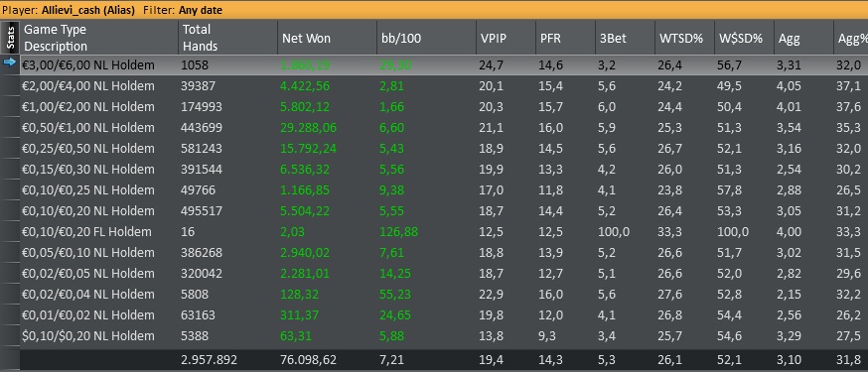Select the Agg column header
The image size is (868, 372).
803,38
